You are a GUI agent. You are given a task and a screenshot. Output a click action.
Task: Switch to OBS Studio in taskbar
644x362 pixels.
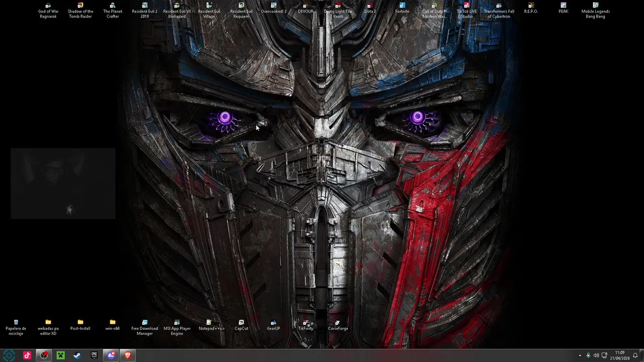44,355
